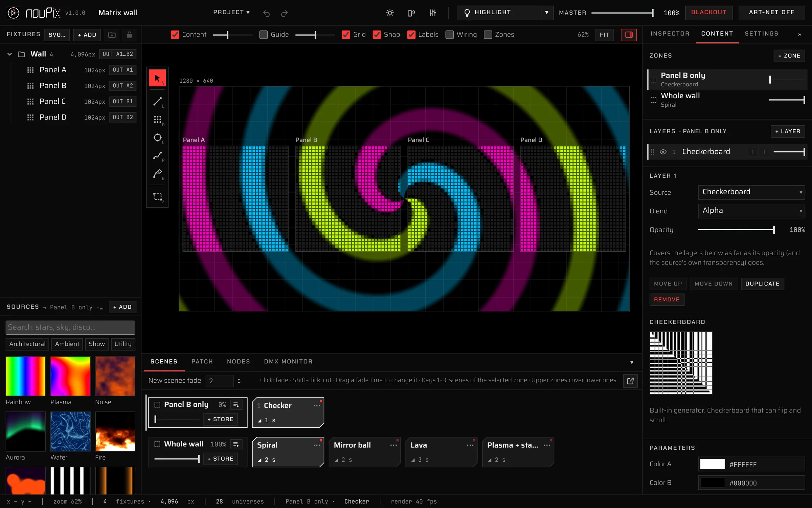Viewport: 812px width, 508px height.
Task: Toggle the Snap checkbox
Action: (x=377, y=35)
